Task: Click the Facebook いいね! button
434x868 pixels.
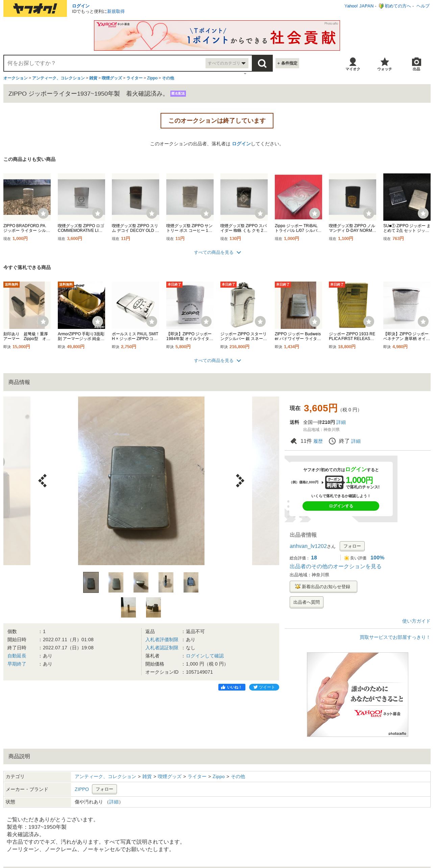Action: pyautogui.click(x=232, y=687)
